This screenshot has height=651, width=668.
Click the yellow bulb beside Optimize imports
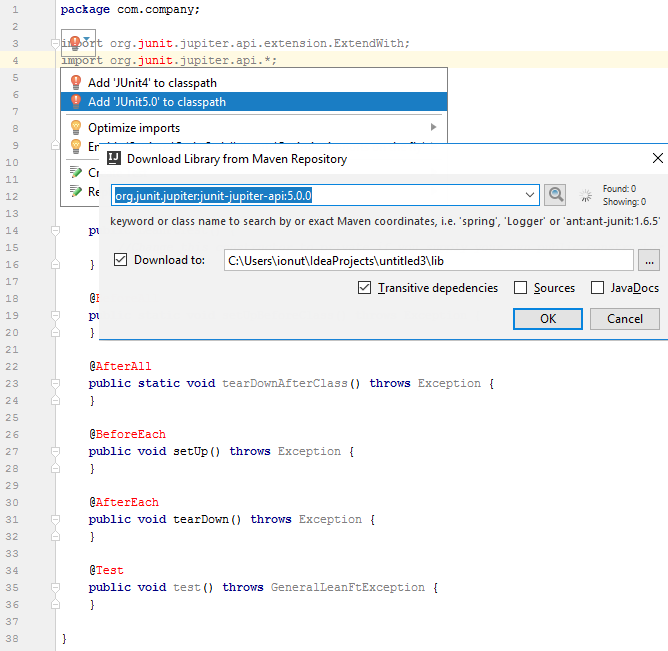[x=75, y=128]
